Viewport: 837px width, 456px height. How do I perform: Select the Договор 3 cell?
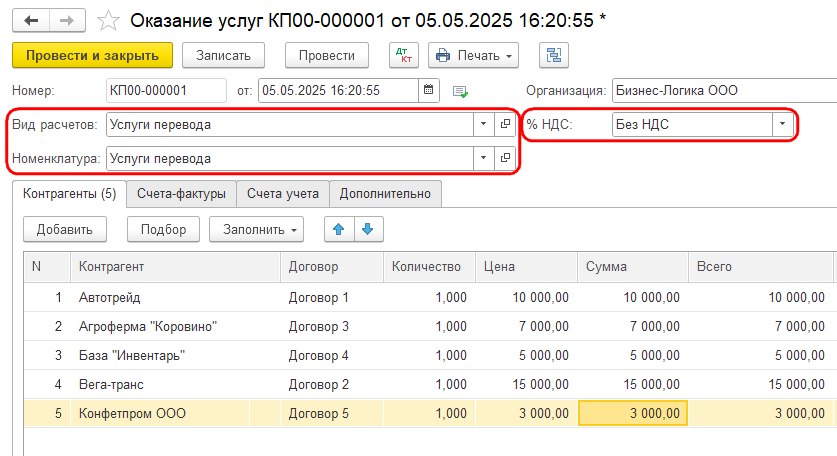pyautogui.click(x=331, y=326)
